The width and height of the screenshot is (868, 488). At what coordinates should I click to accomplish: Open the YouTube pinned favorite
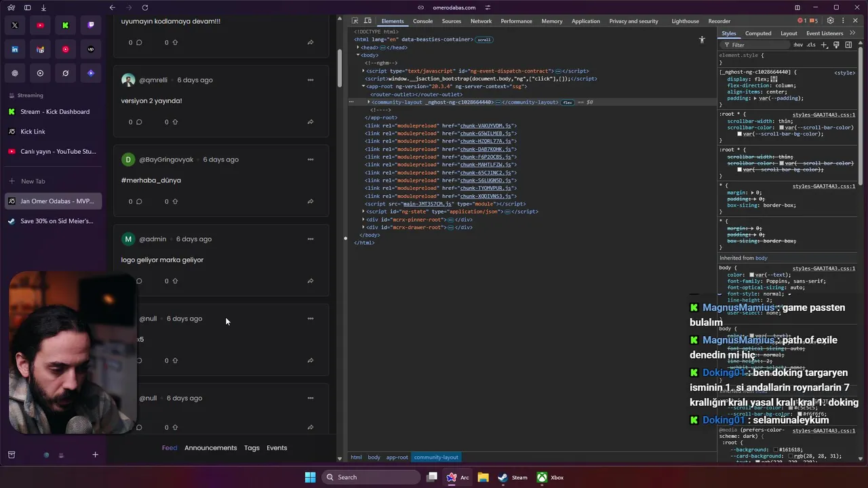pos(40,25)
